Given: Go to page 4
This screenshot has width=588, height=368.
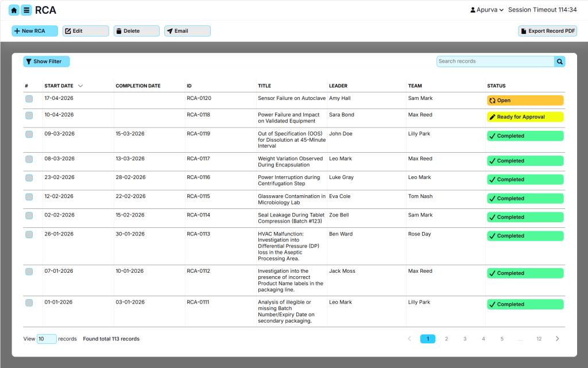Looking at the screenshot, I should coord(483,339).
